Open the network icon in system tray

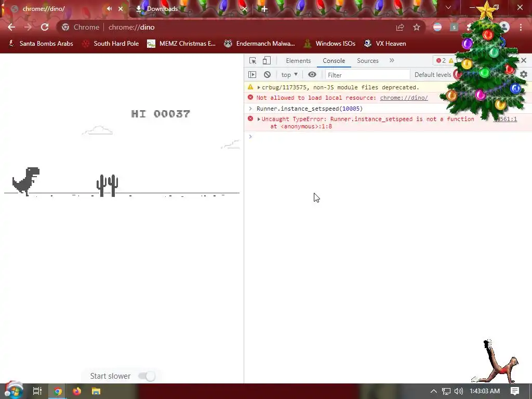(446, 391)
